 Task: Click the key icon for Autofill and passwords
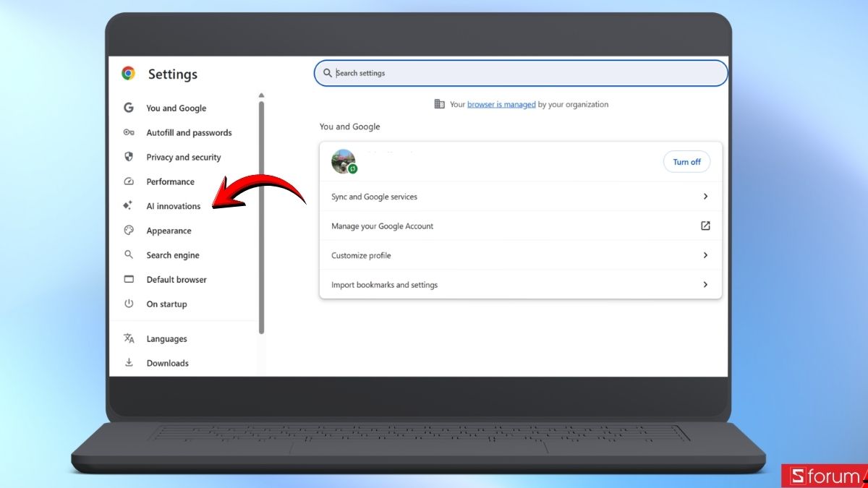[129, 132]
